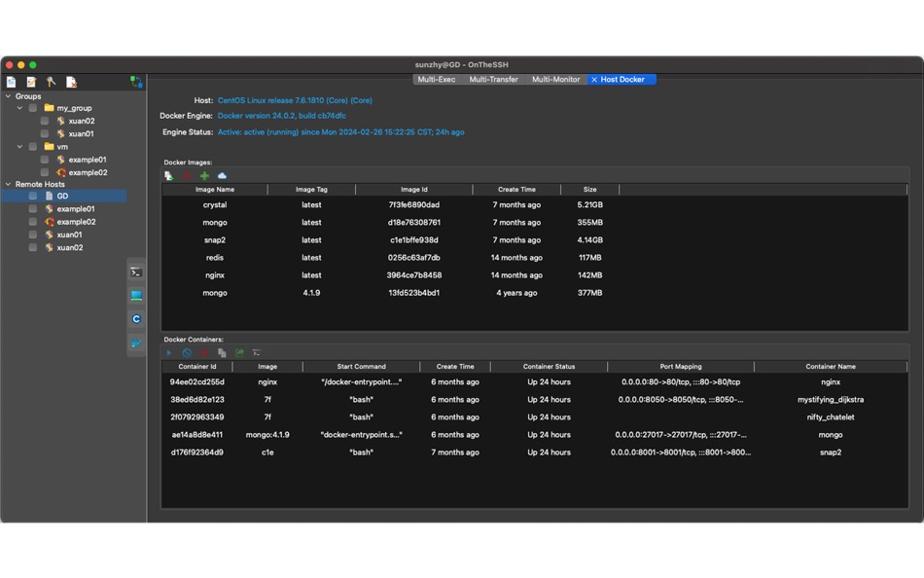Click the green plus add image icon

point(204,176)
